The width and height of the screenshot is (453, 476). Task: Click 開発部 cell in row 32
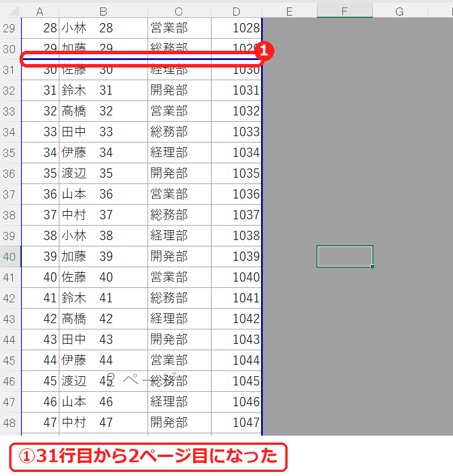179,91
